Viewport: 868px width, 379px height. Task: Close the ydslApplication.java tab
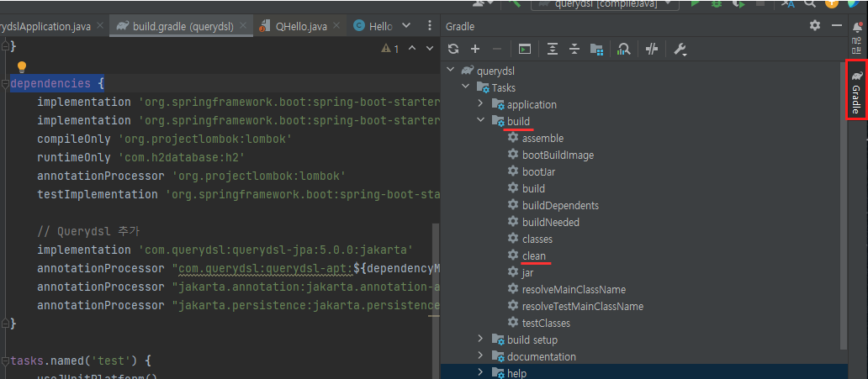[99, 25]
